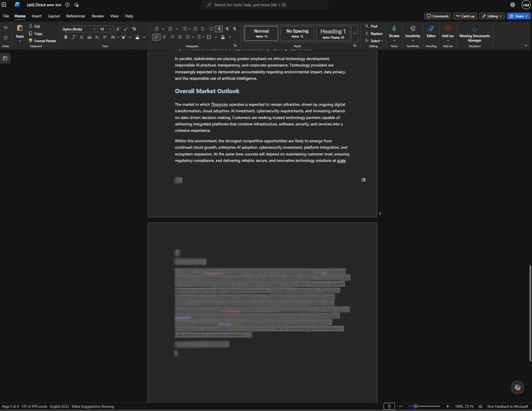532x411 pixels.
Task: Shrink font size icon
Action: (x=126, y=29)
